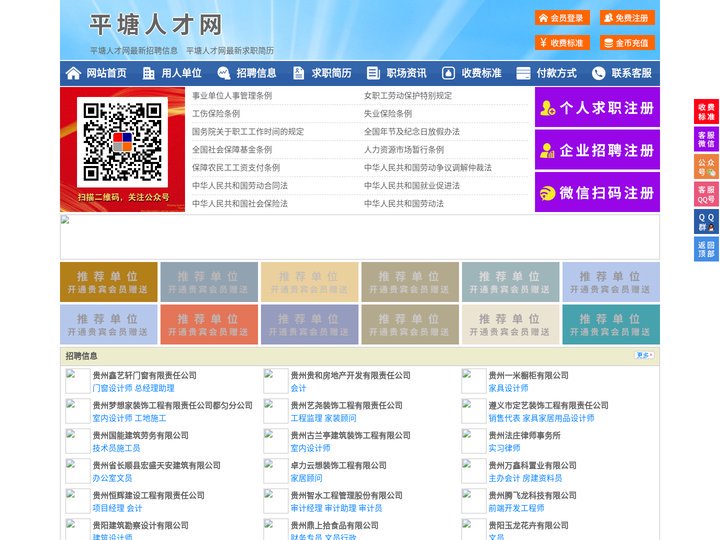Click the 公众号 floating sidebar icon

coord(706,167)
